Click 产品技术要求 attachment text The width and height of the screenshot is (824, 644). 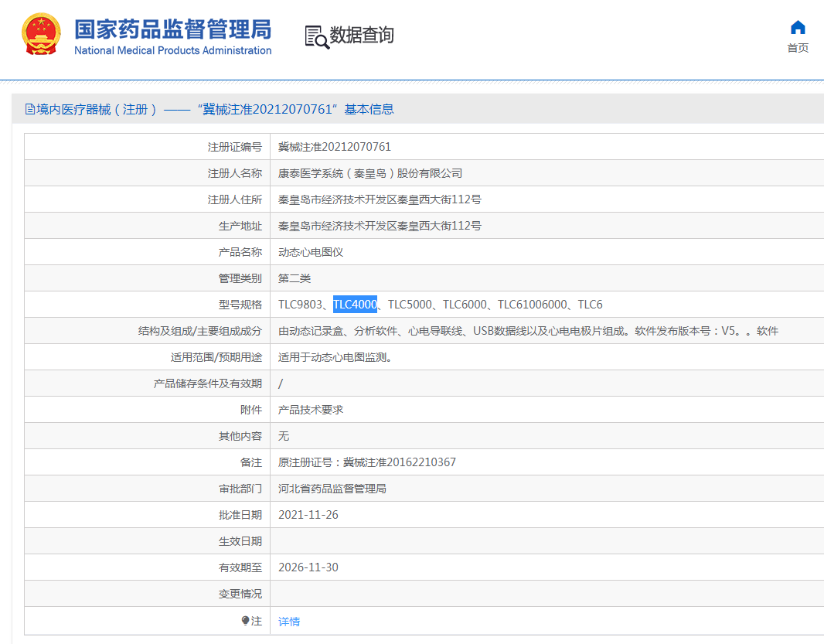click(311, 410)
